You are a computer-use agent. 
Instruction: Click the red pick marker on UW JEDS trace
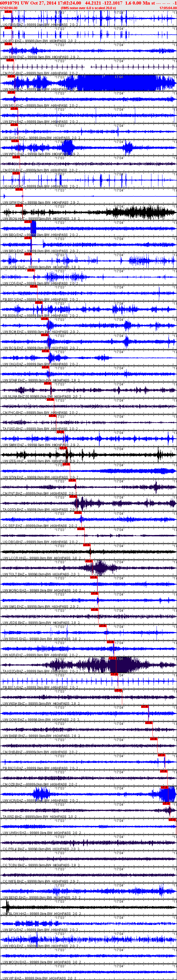[95, 609]
